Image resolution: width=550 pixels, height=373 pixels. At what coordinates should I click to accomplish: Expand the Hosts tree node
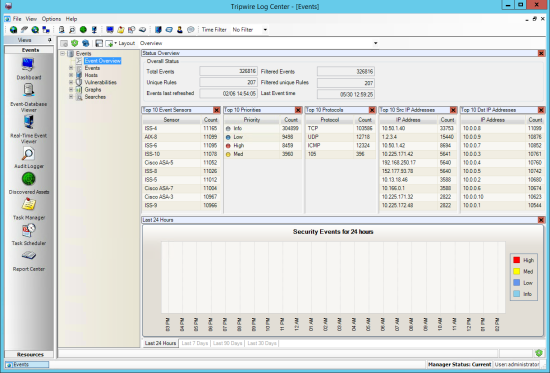(x=71, y=75)
